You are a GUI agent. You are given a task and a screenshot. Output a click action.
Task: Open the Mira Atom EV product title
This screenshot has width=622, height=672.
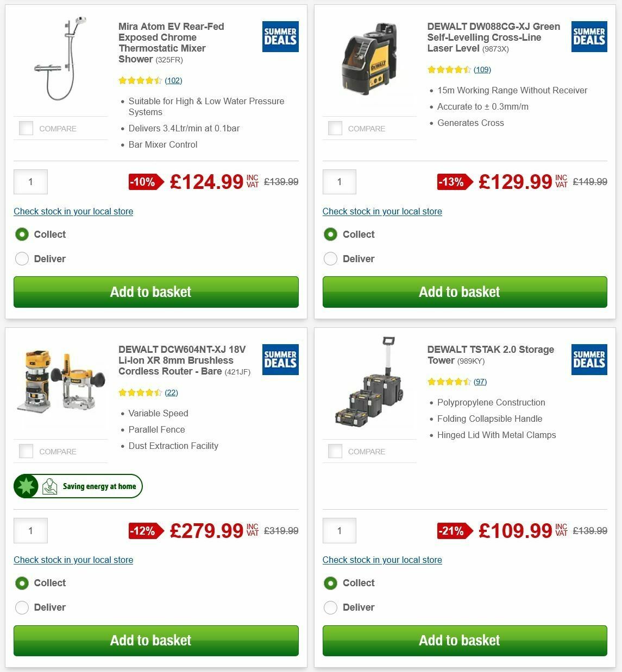click(x=170, y=42)
